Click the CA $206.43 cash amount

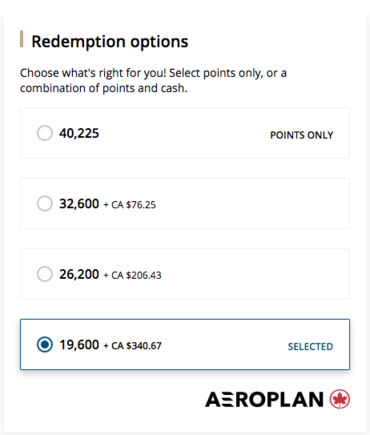click(x=136, y=275)
